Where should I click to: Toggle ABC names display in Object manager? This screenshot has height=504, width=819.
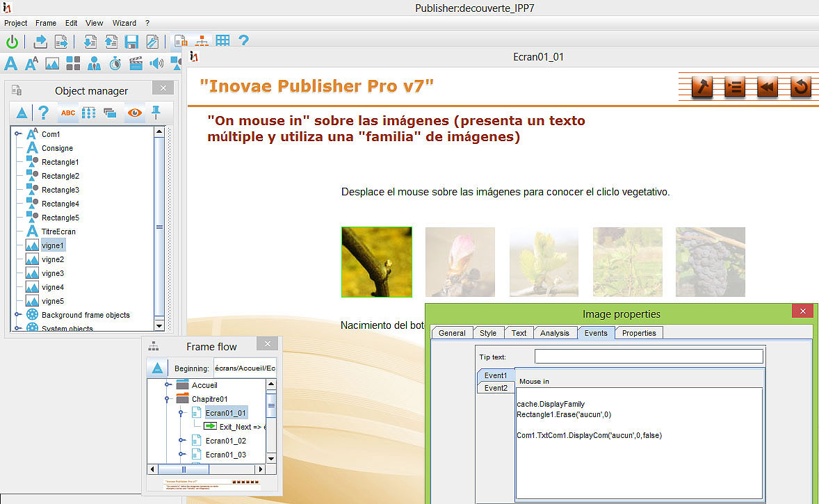click(x=68, y=113)
